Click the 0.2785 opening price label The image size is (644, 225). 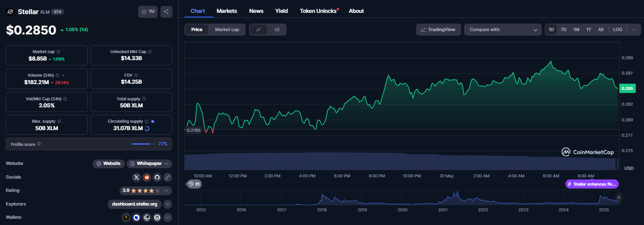(193, 130)
